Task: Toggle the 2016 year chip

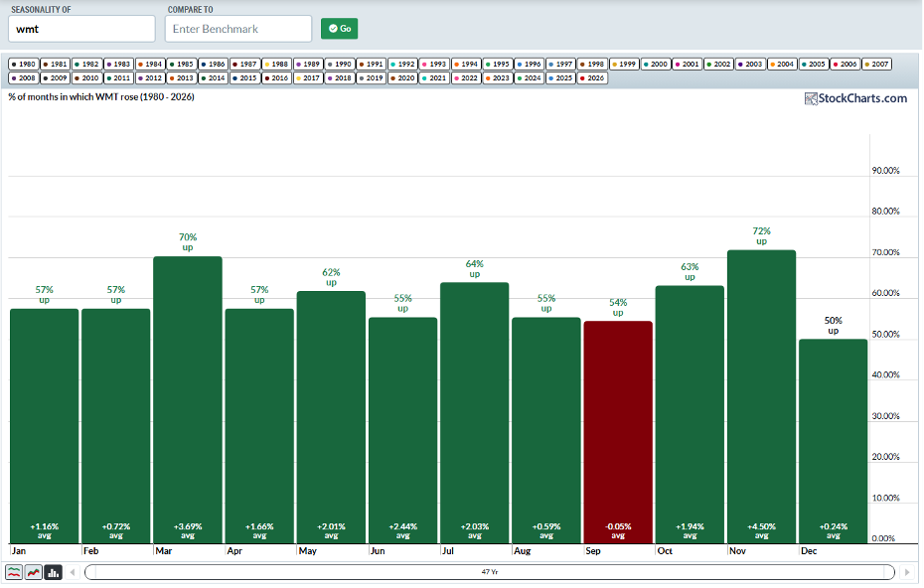Action: [277, 77]
